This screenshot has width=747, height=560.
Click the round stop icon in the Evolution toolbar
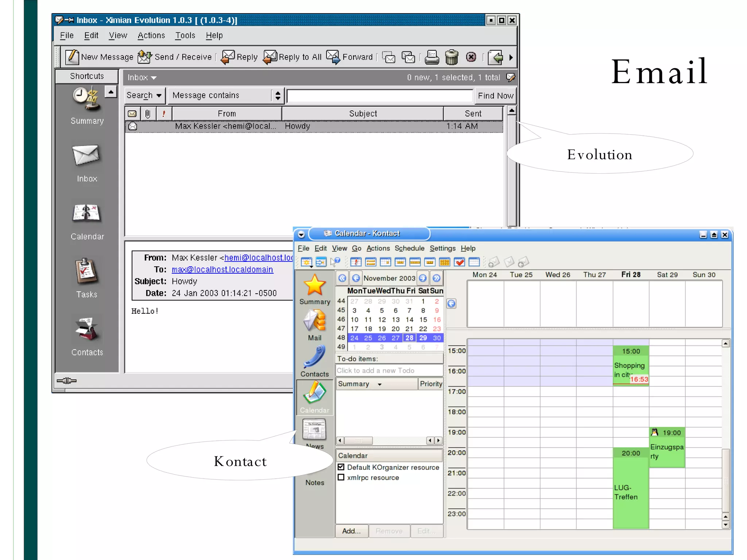pyautogui.click(x=471, y=57)
